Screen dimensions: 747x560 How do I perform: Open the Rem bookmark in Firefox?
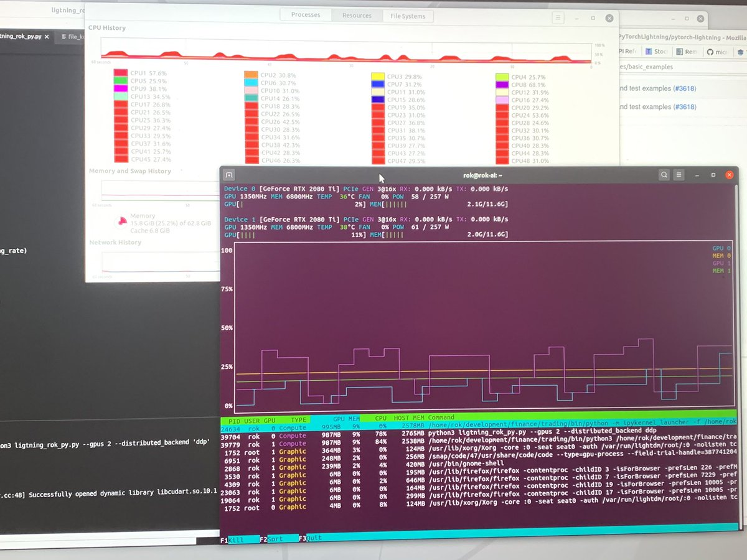click(x=688, y=52)
